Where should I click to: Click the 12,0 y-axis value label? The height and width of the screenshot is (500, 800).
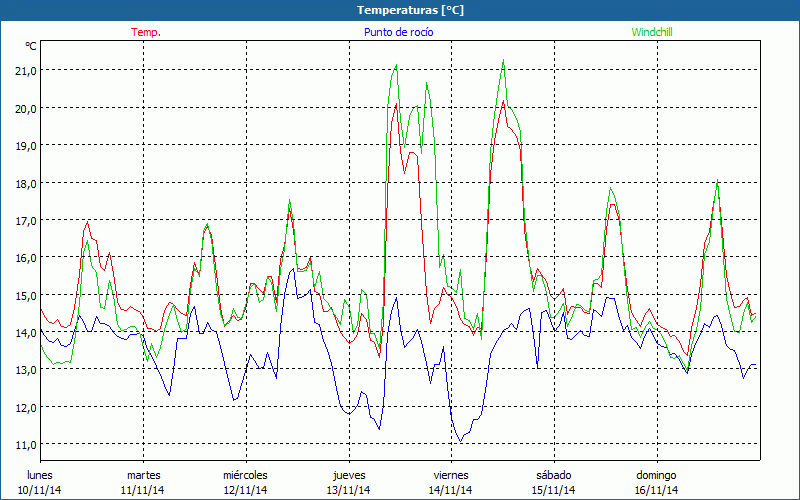[24, 407]
